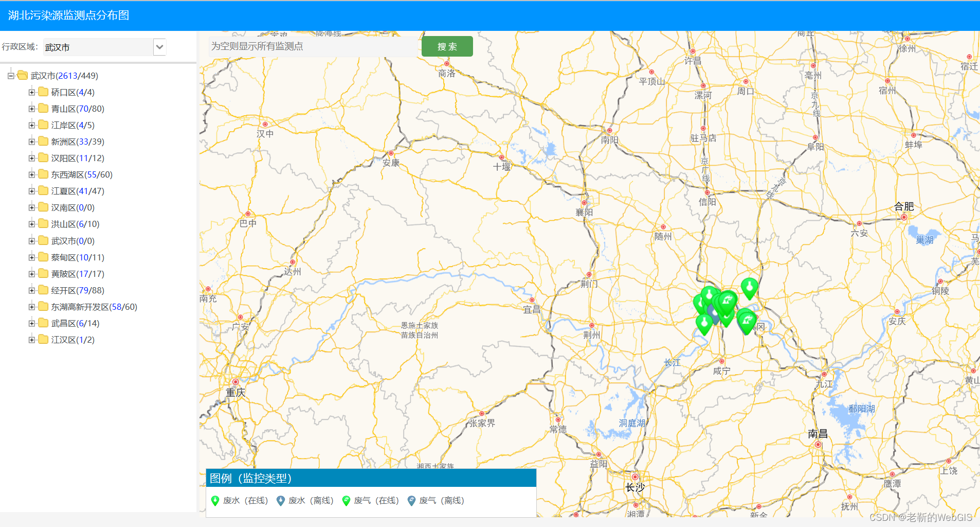Expand the 新洲区(33/39) tree node
980x527 pixels.
tap(31, 141)
